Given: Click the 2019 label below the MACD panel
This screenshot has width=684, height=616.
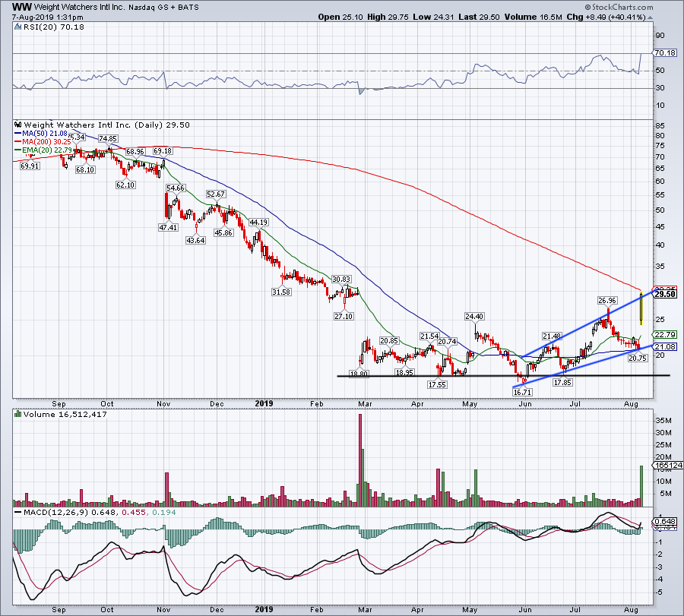Looking at the screenshot, I should [x=264, y=609].
